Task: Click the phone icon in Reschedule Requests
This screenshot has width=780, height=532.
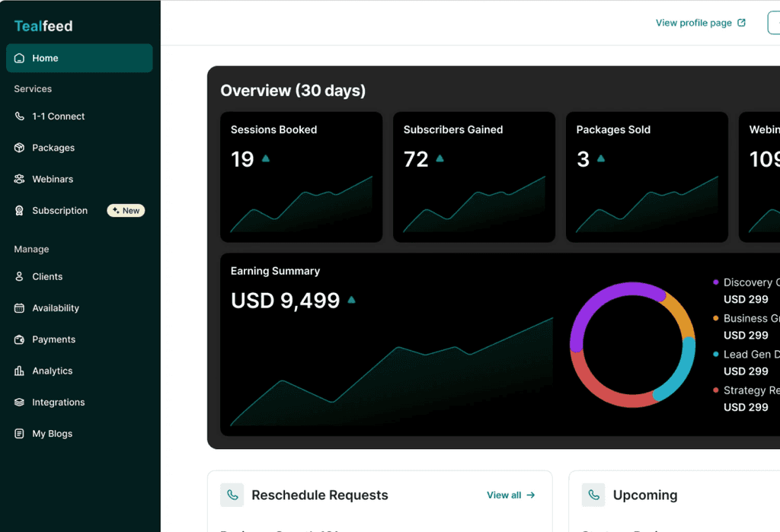Action: tap(232, 495)
